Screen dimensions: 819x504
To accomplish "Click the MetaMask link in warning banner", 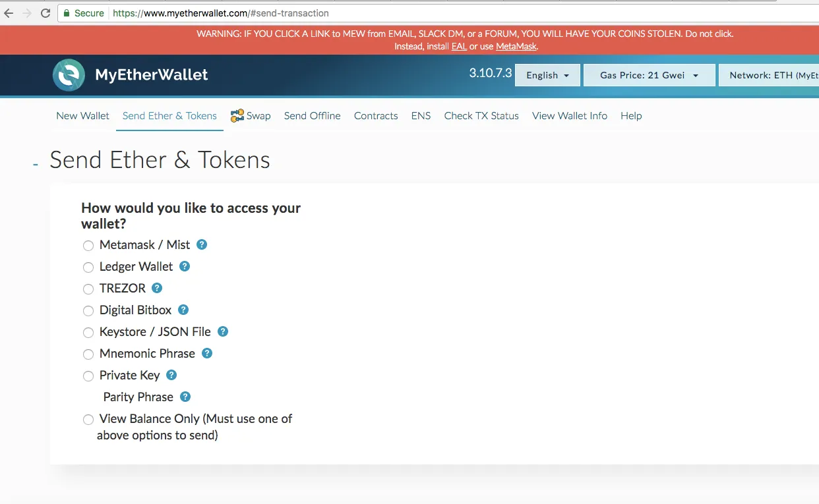I will (x=516, y=47).
